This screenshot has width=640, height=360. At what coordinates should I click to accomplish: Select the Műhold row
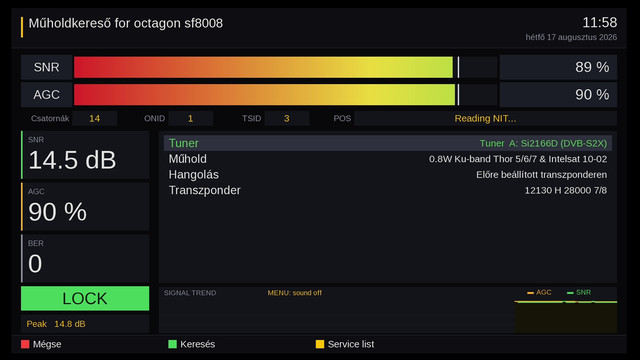tap(388, 159)
